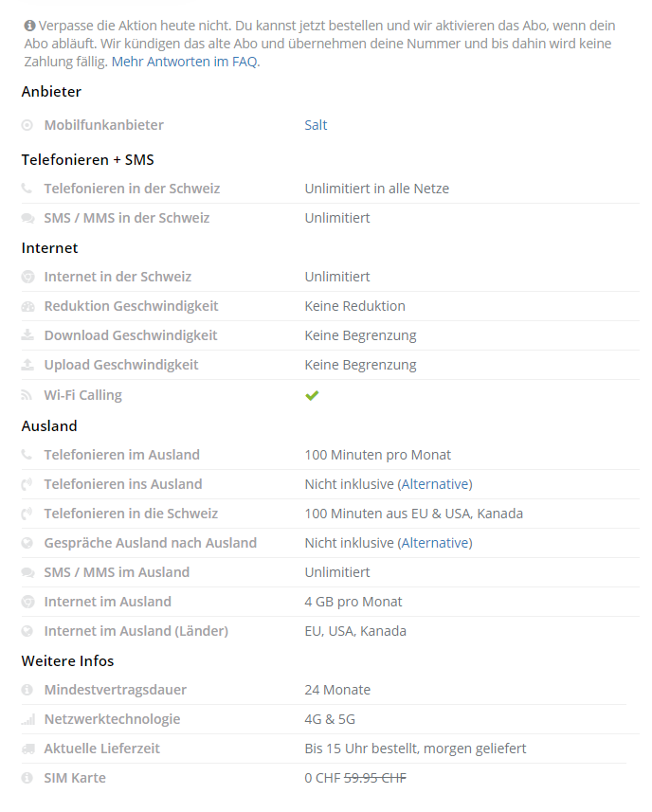Screen dimensions: 652x812
Task: Click the download icon beside 'Download Geschwindigkeit'
Action: coord(27,335)
